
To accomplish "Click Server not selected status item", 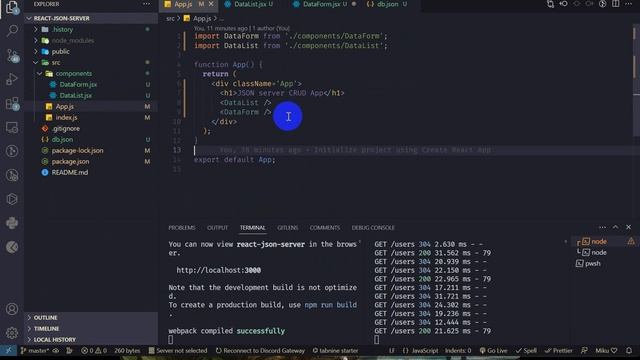I will [178, 350].
